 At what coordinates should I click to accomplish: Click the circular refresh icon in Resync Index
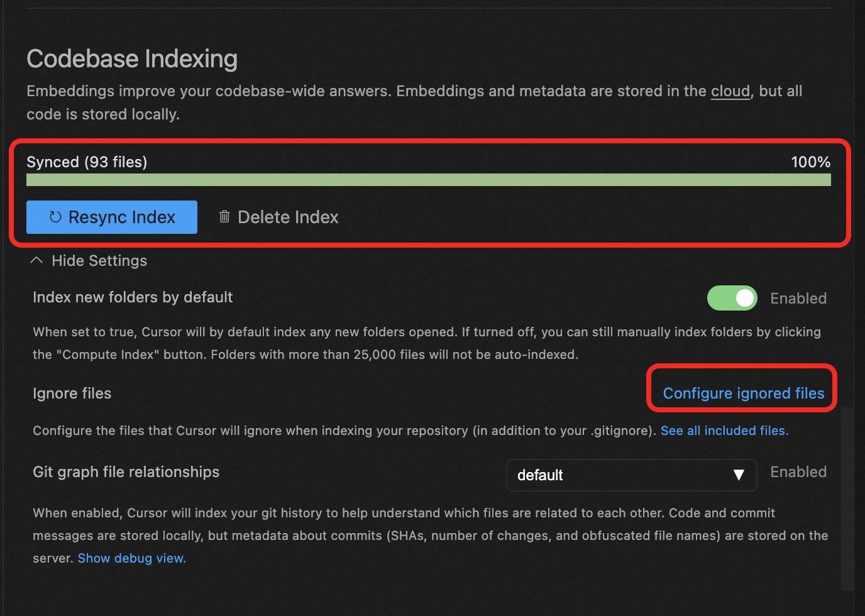[x=55, y=217]
